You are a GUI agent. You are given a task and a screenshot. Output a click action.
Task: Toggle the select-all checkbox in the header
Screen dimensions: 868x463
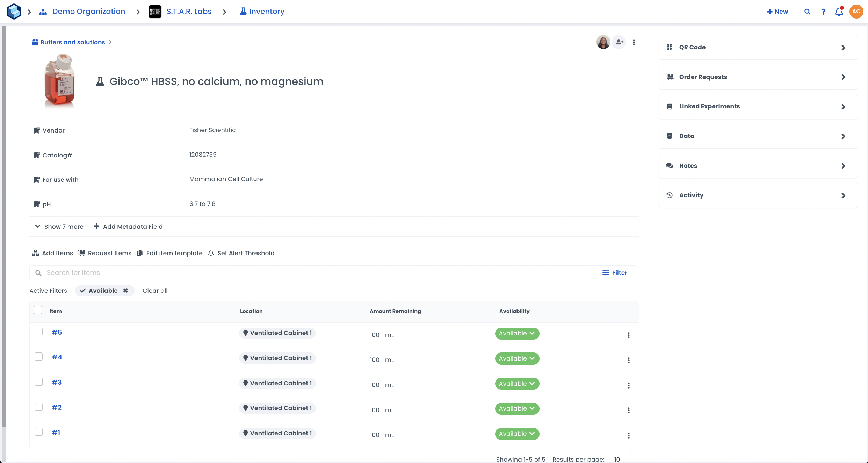click(x=38, y=310)
